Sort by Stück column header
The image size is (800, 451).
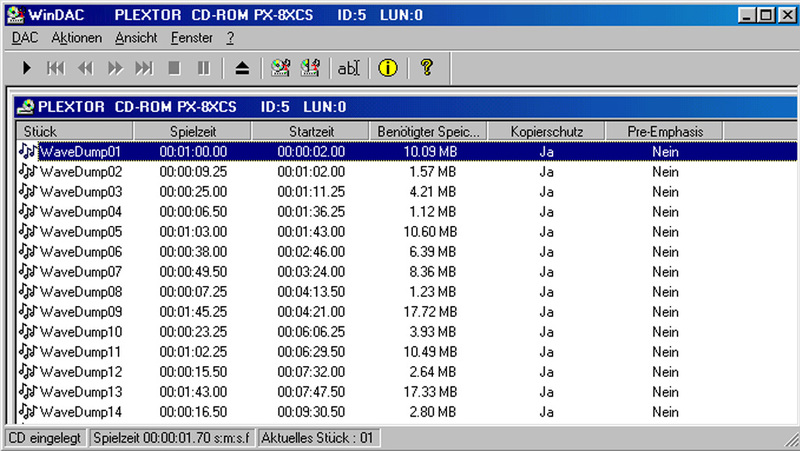tap(74, 131)
